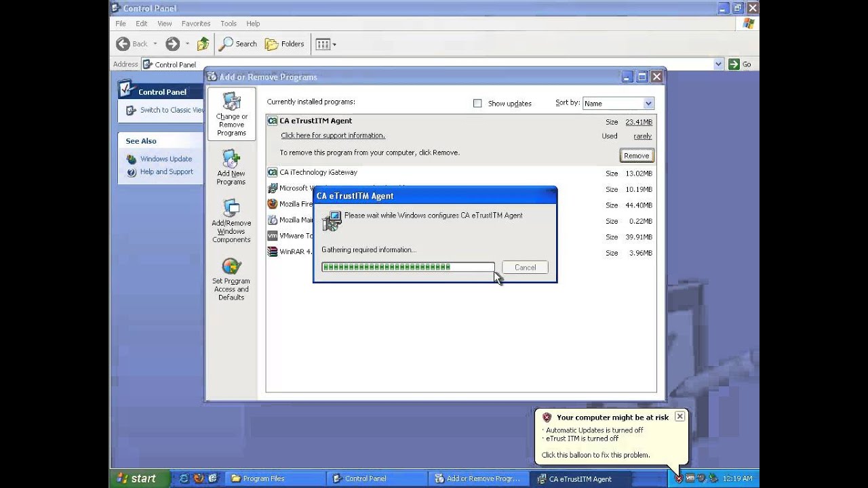Click the Control Panel icon in the side pane header
Viewport: 868px width, 488px height.
125,89
